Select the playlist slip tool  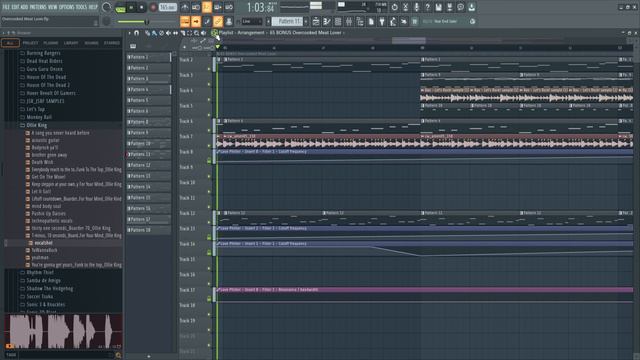[x=176, y=33]
